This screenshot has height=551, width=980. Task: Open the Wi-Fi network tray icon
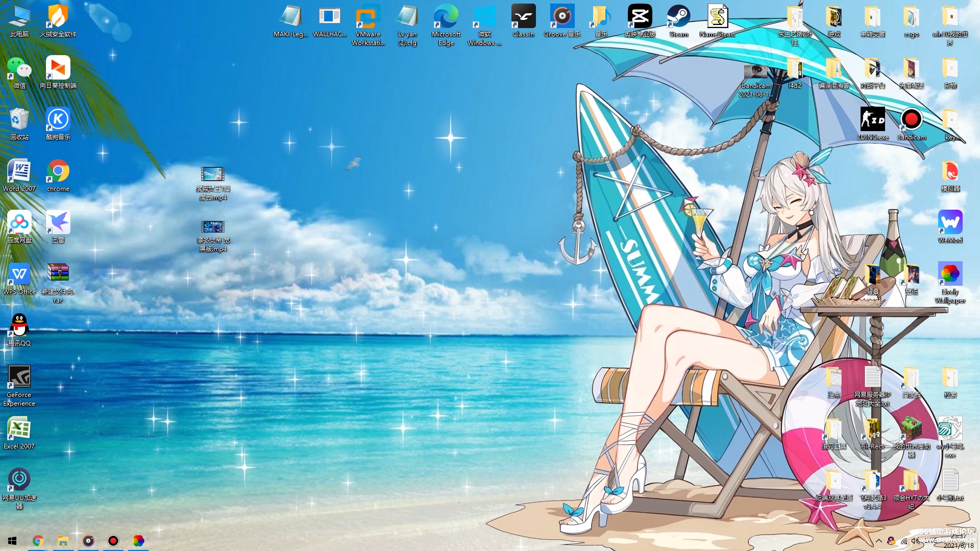904,542
